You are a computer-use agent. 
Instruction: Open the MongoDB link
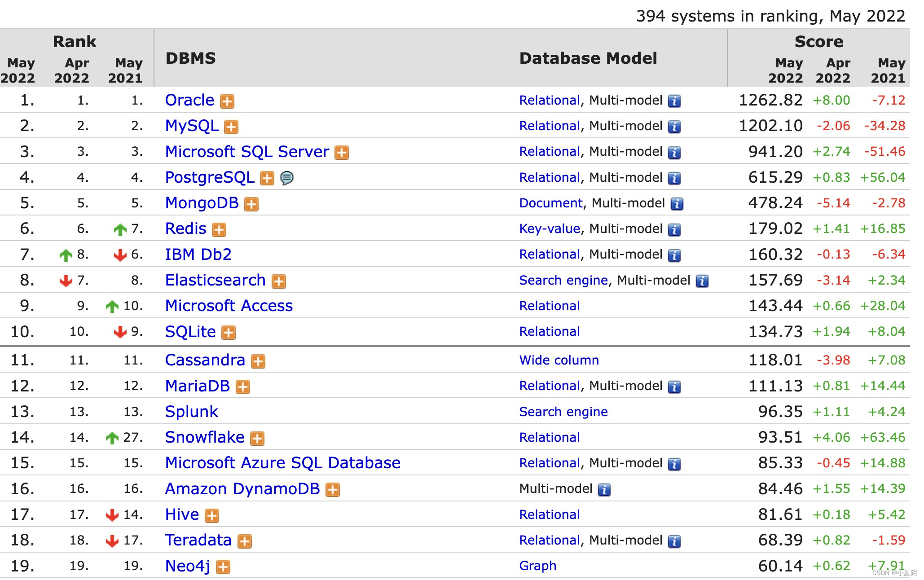(202, 203)
